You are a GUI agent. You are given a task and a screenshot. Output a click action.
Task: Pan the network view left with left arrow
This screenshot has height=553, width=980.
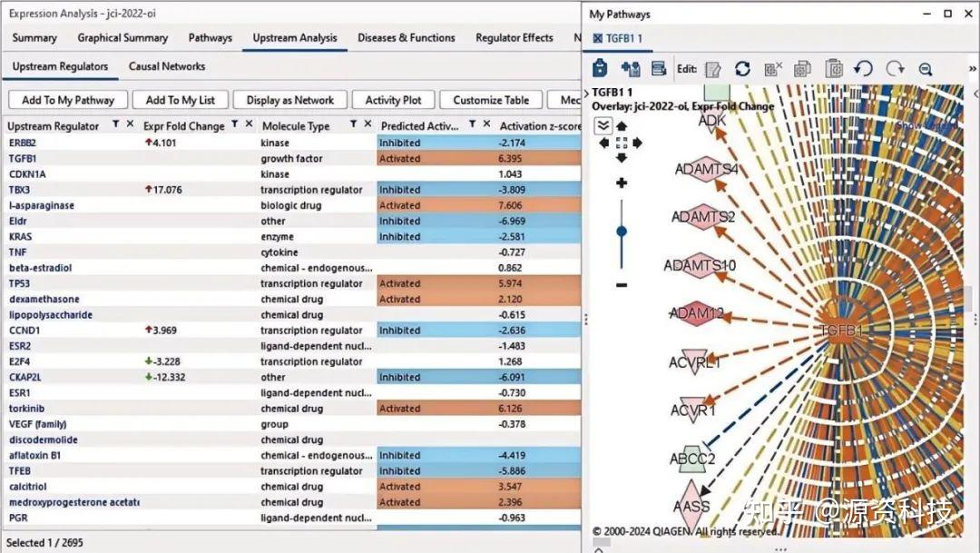(603, 143)
